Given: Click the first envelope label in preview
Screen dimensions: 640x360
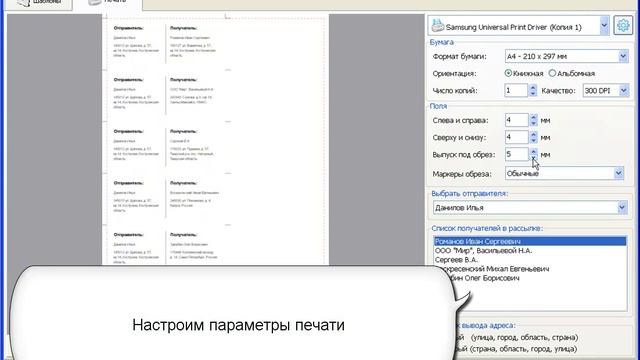Looking at the screenshot, I should 167,43.
